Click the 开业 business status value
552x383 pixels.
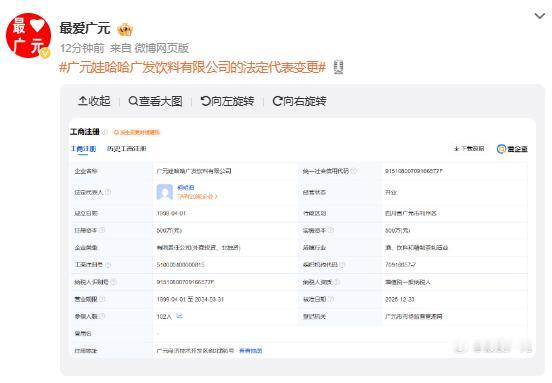pos(391,192)
